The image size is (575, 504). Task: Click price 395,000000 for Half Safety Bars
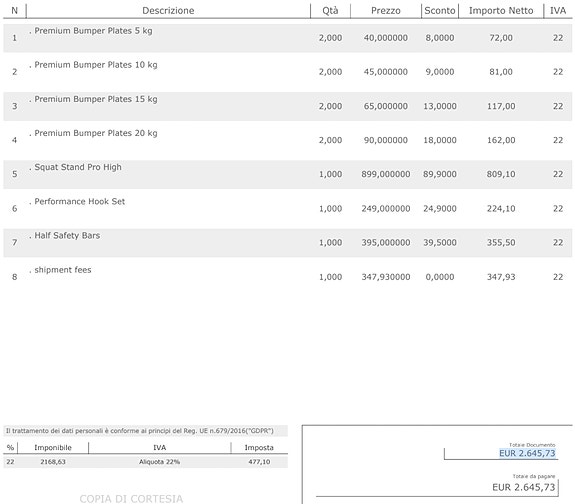[385, 242]
